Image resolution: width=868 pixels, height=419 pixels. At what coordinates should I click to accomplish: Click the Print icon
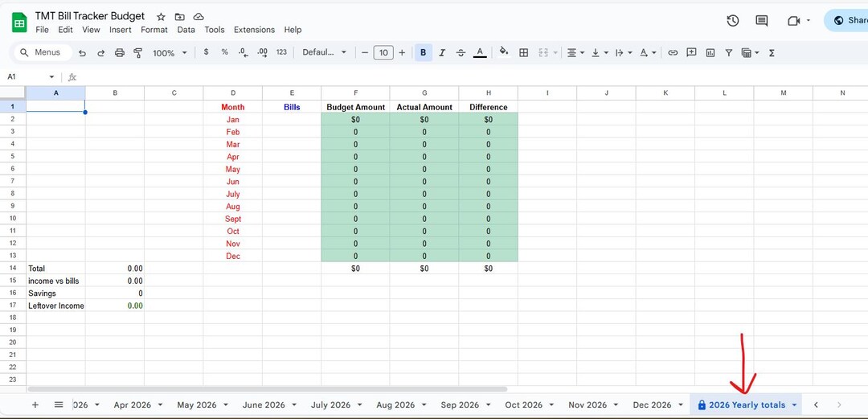tap(120, 52)
